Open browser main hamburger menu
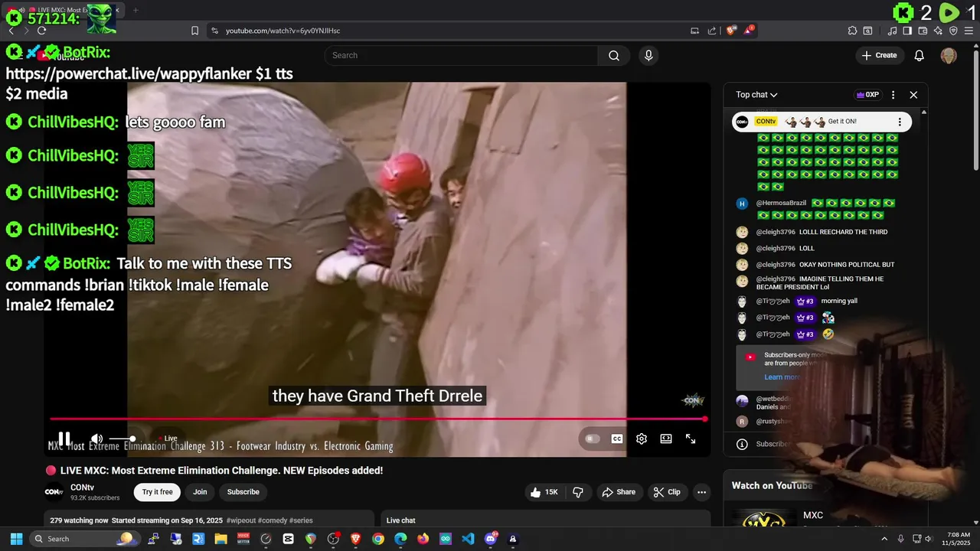980x551 pixels. (x=969, y=31)
